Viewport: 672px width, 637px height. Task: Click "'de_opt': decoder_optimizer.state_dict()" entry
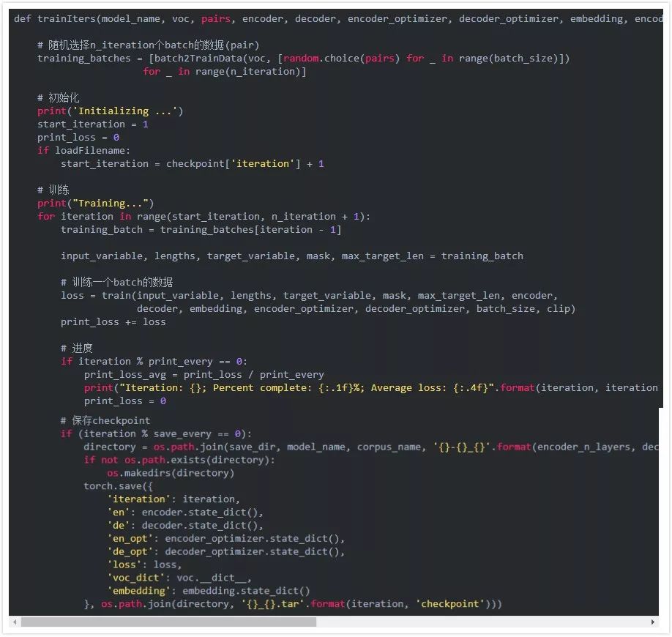click(x=226, y=551)
